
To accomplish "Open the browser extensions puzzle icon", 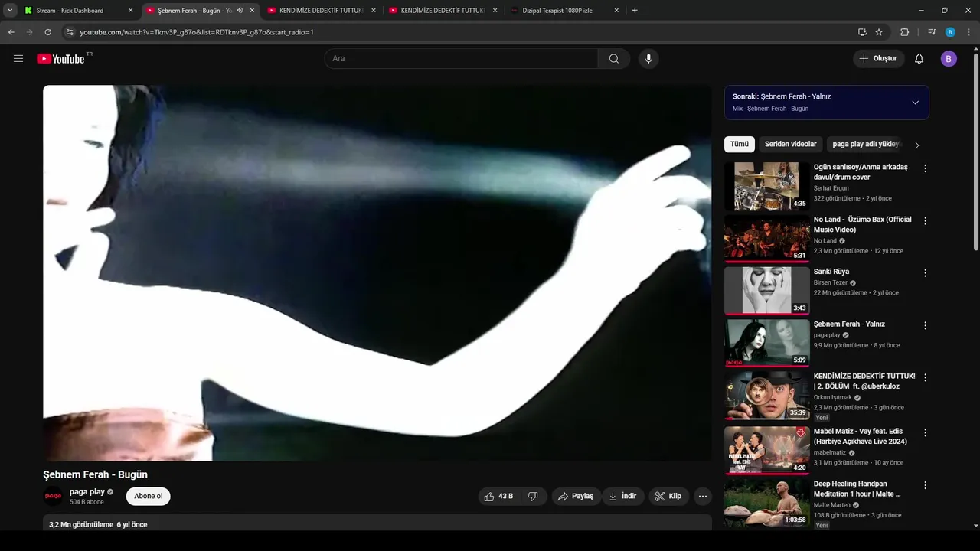I will pyautogui.click(x=904, y=32).
